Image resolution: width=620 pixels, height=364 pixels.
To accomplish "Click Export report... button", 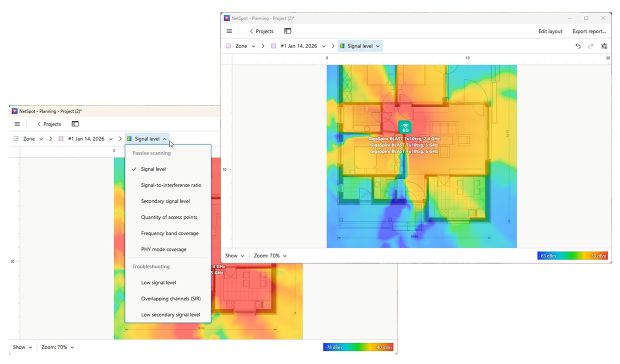I will tap(589, 31).
